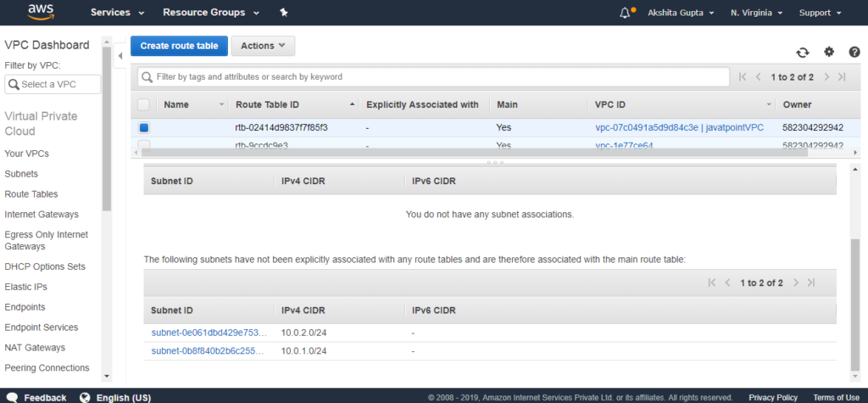This screenshot has height=403, width=868.
Task: Go to first page of unassociated subnets
Action: click(712, 283)
